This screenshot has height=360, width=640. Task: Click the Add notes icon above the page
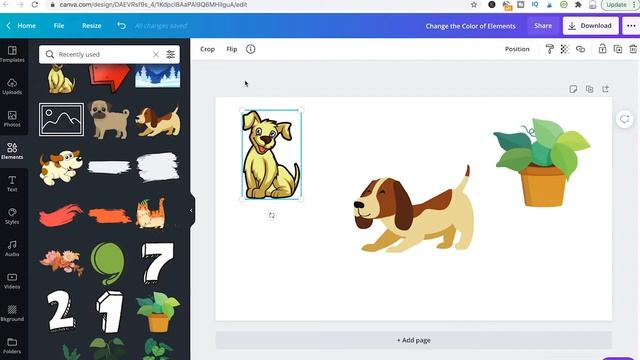coord(573,89)
